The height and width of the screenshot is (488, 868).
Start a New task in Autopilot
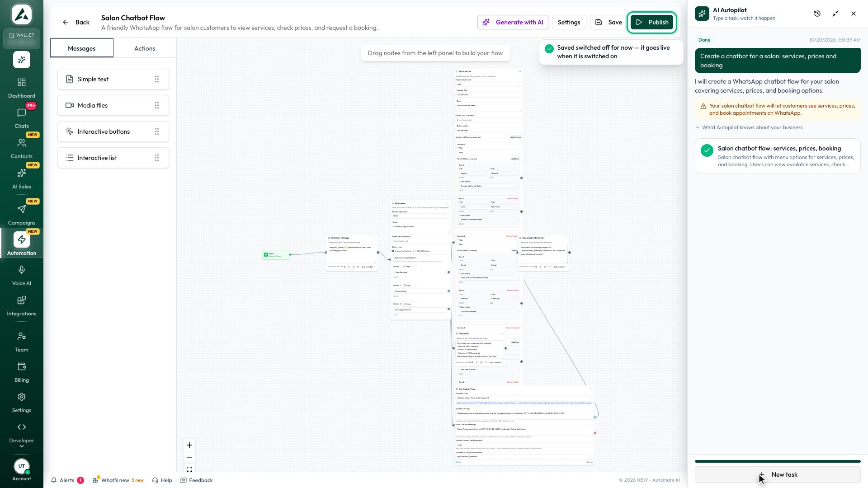(x=778, y=474)
